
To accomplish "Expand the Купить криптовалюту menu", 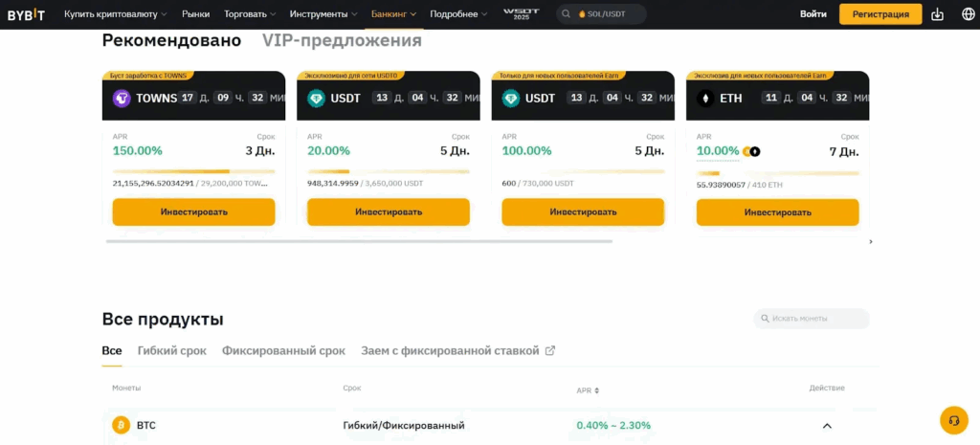I will coord(115,14).
